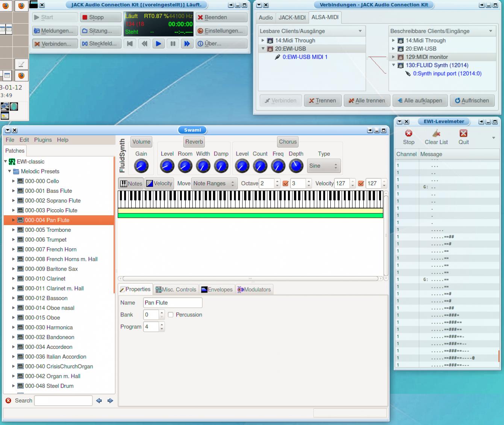Click the Alle trennen button
The height and width of the screenshot is (425, 504).
tap(366, 101)
